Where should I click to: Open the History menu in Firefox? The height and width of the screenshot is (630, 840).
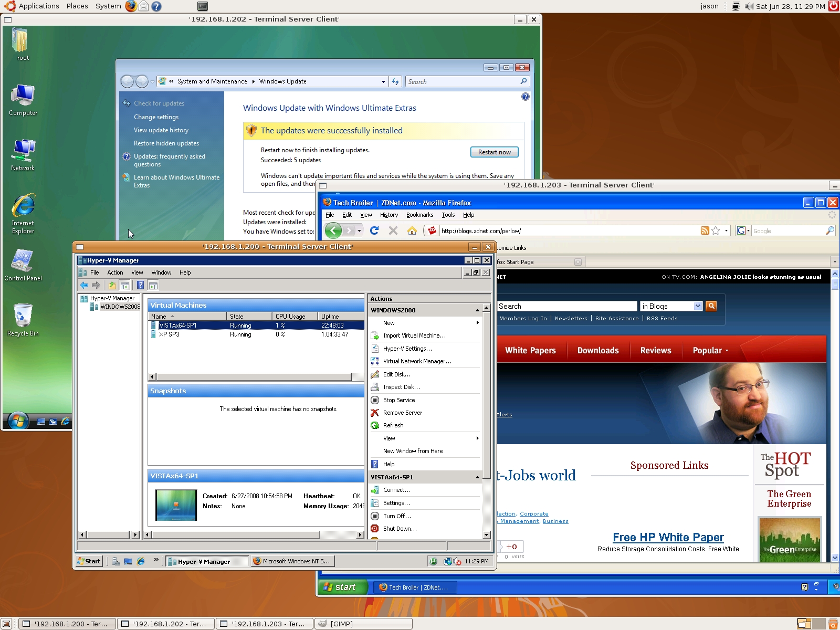(x=389, y=215)
